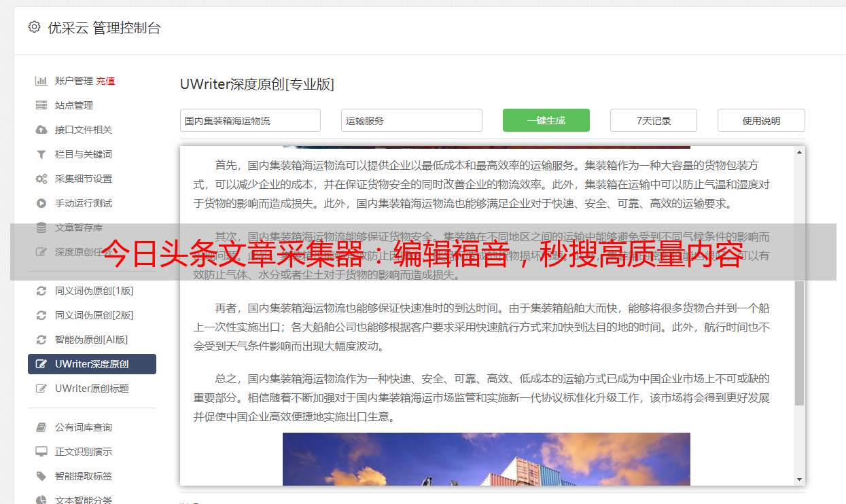This screenshot has height=504, width=846.
Task: Click the refresh icon for 同义词伪原创[1版]
Action: pos(41,291)
